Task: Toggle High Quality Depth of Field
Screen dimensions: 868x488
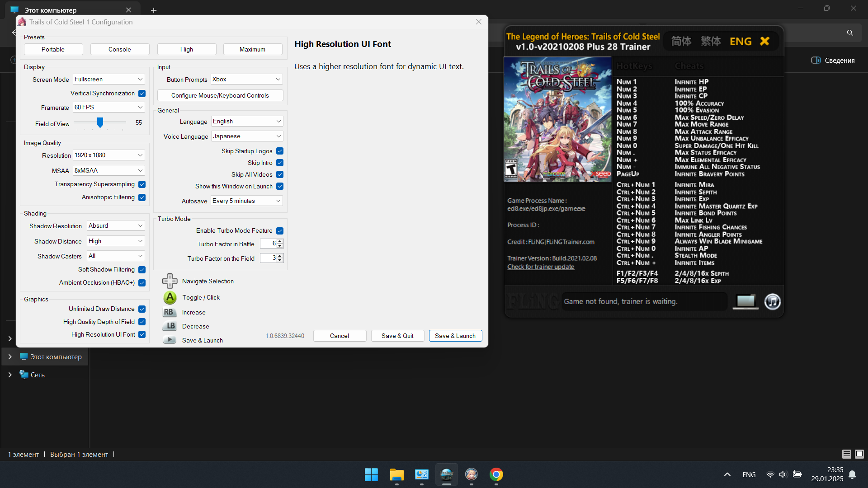Action: tap(142, 322)
